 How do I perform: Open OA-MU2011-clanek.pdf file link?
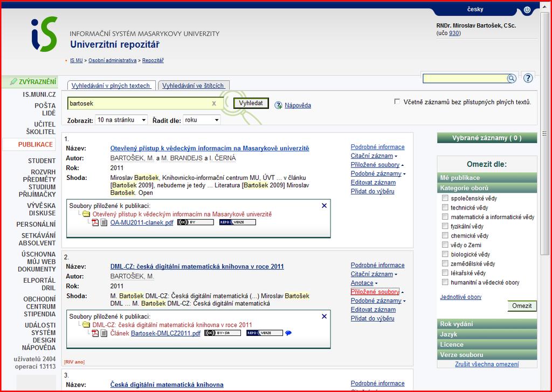coord(142,222)
